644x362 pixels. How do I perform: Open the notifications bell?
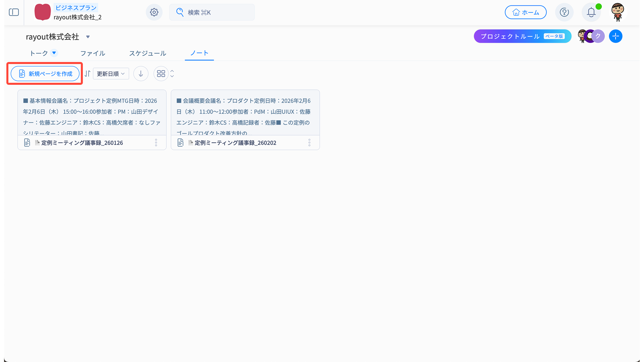(x=591, y=12)
